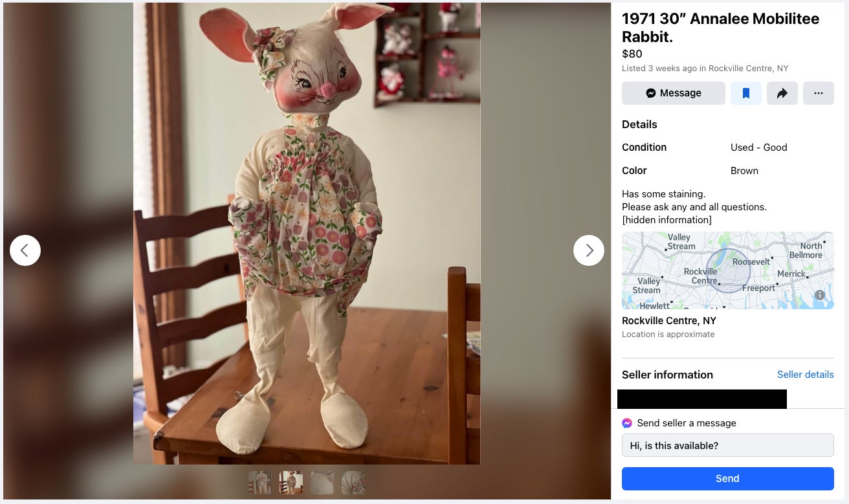
Task: Click the 'Listed 3 weeks ago' location text
Action: coord(705,68)
